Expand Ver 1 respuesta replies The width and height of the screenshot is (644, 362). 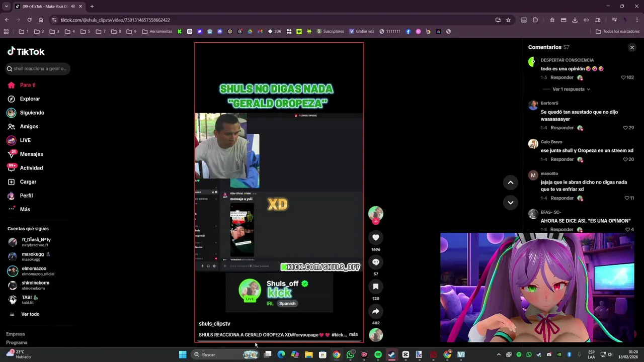[x=571, y=89]
